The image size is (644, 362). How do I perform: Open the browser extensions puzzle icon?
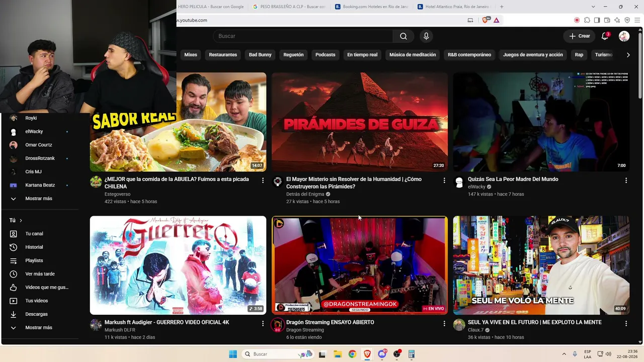coord(587,20)
